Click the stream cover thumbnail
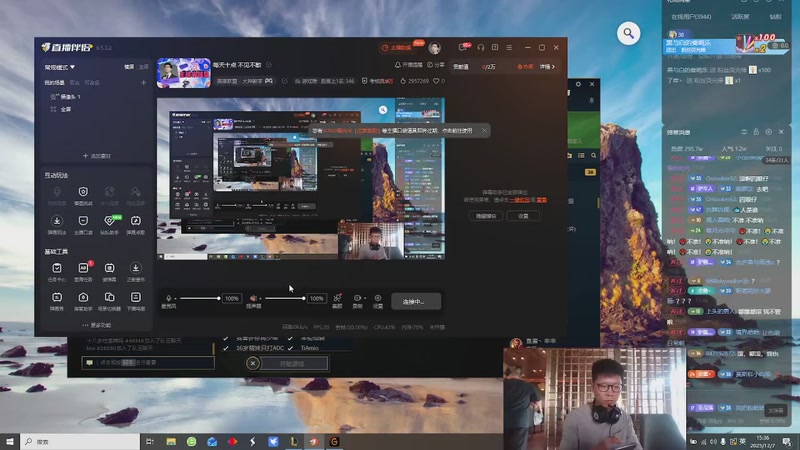 click(184, 73)
